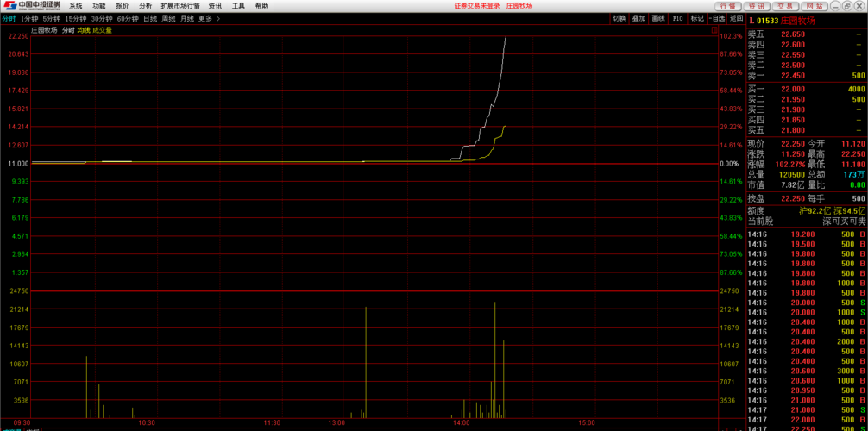Switch to the 60分钟 chart period
This screenshot has width=868, height=431.
click(x=128, y=19)
